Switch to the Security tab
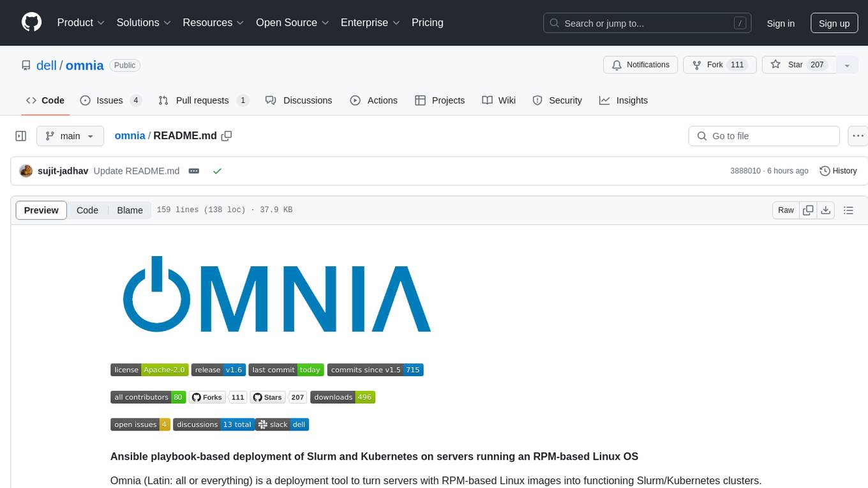The height and width of the screenshot is (488, 868). 557,100
